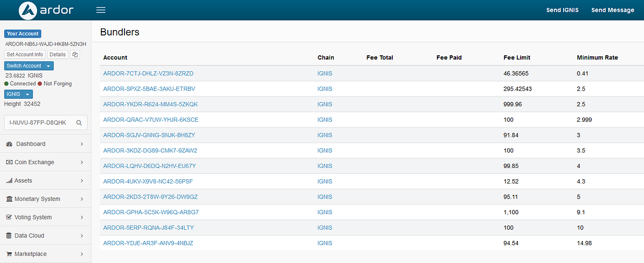Viewport: 644px width, 263px height.
Task: Click the Voting System checkbox icon
Action: pos(9,217)
